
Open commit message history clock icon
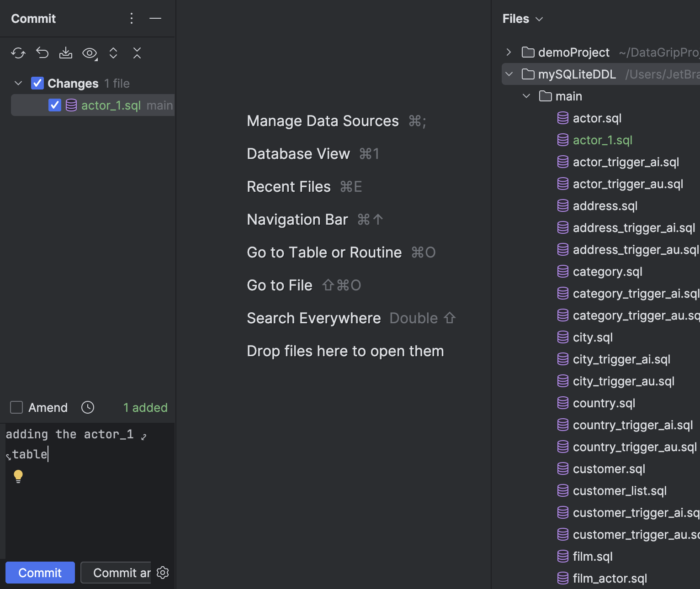click(87, 407)
